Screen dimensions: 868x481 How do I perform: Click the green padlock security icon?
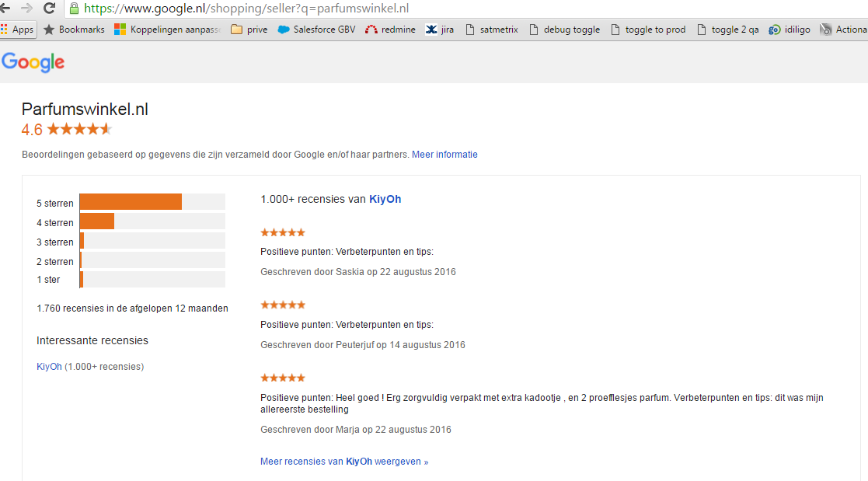tap(74, 9)
